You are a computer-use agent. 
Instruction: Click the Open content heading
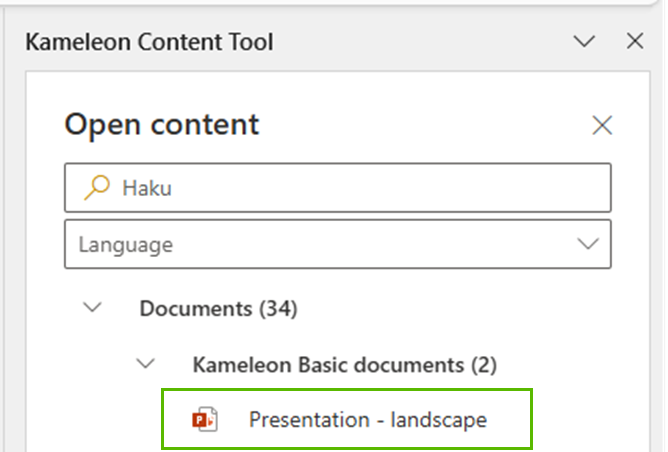point(161,124)
